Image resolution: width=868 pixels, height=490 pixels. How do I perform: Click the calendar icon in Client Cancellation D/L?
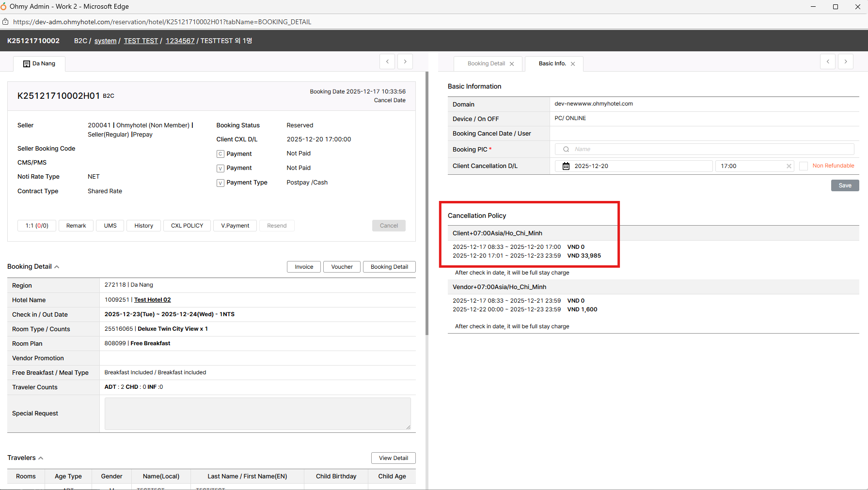(x=566, y=166)
